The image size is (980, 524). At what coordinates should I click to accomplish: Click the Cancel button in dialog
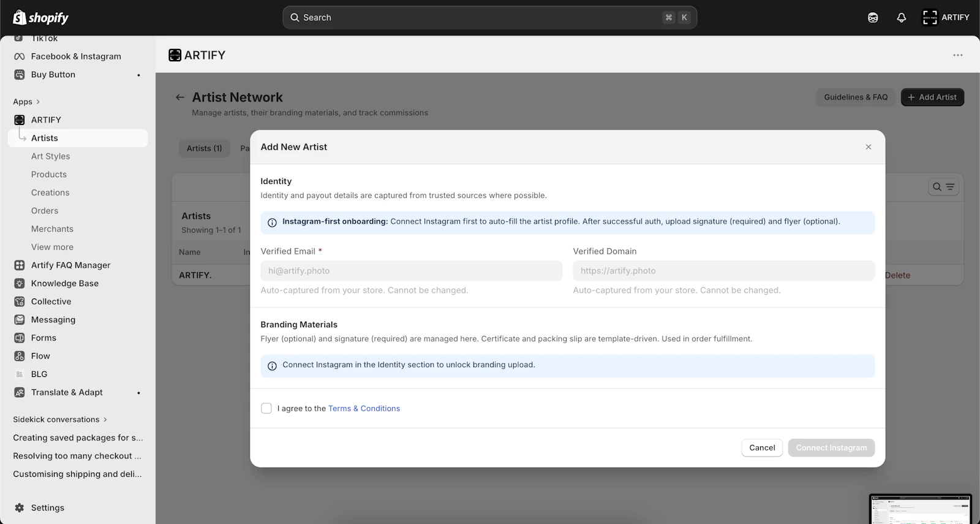pos(762,448)
